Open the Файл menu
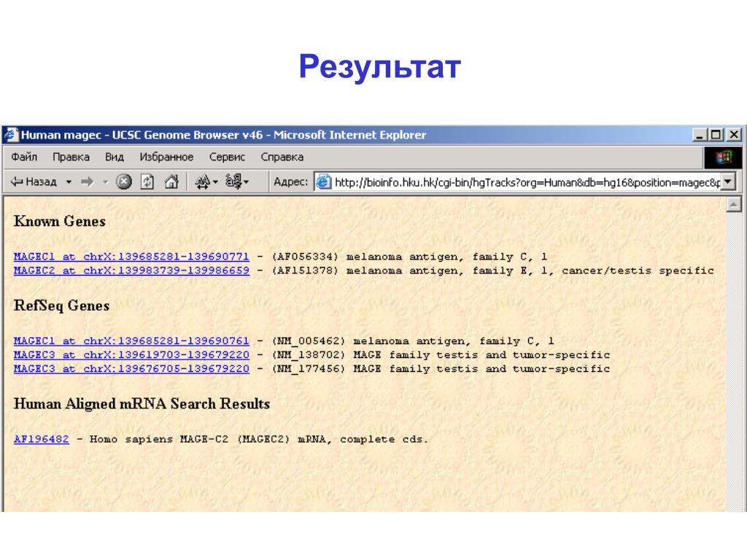 click(24, 157)
